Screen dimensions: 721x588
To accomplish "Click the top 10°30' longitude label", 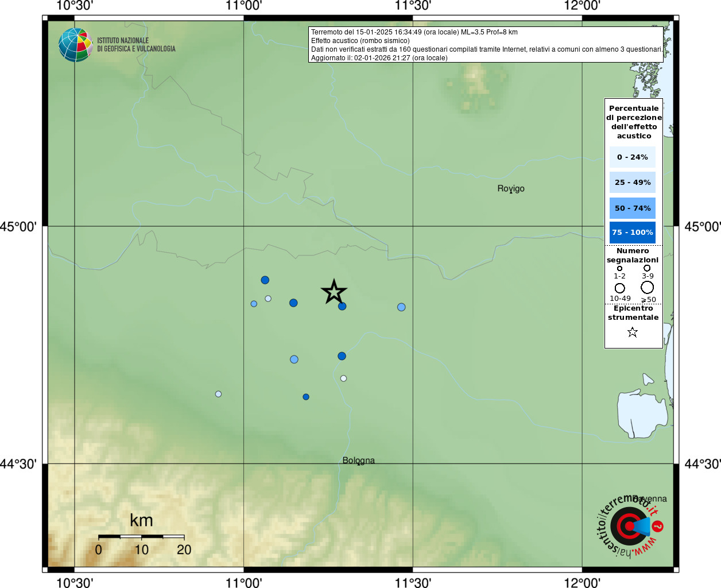I will click(75, 6).
